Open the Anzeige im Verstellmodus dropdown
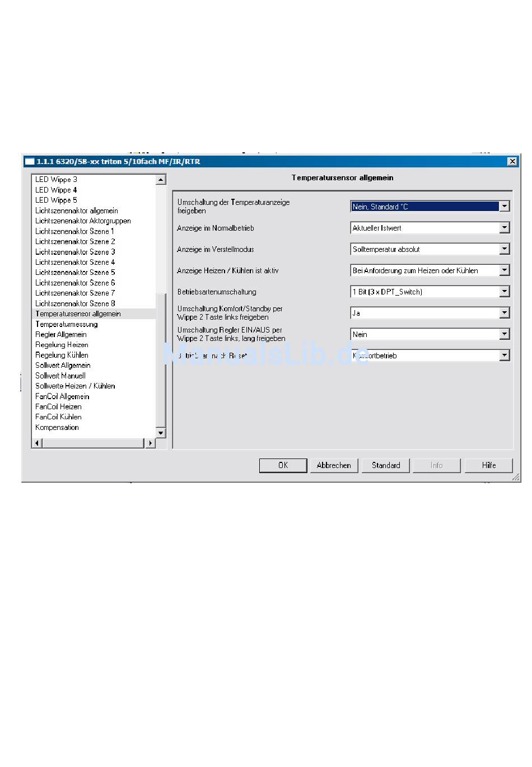 click(x=430, y=249)
